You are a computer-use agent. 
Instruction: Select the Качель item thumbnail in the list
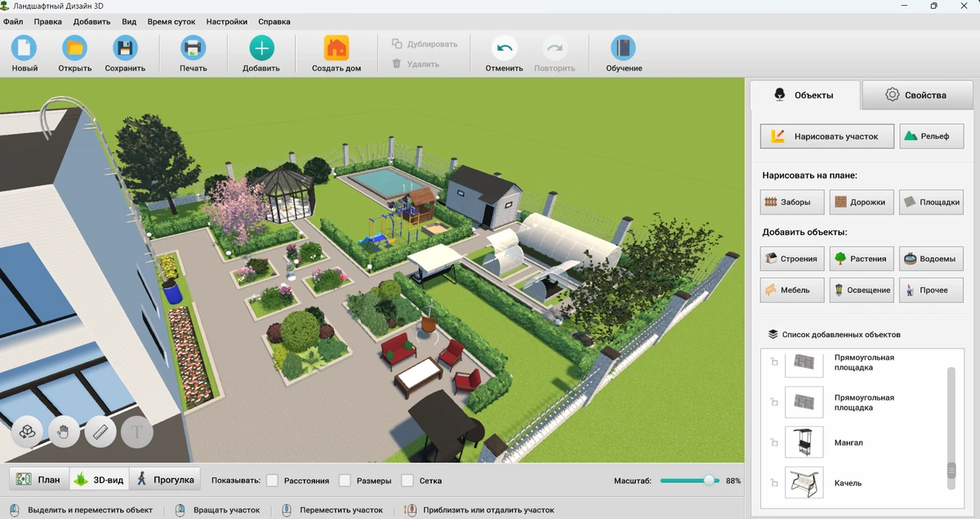tap(804, 483)
